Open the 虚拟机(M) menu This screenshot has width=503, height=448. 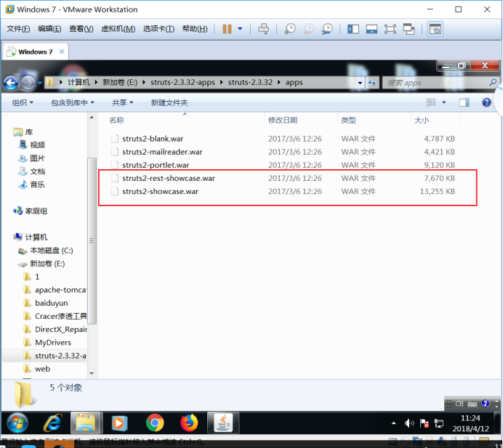pyautogui.click(x=118, y=29)
